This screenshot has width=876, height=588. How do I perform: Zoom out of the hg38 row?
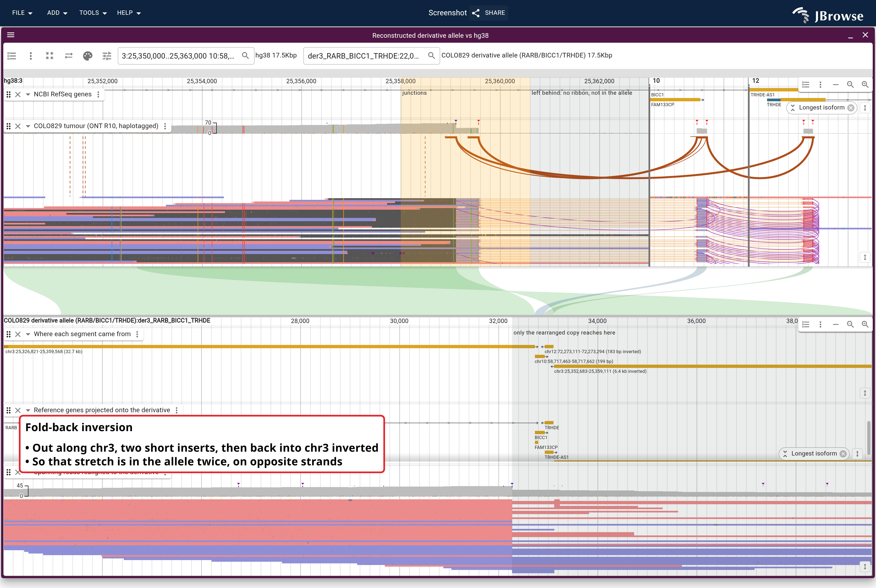coord(851,85)
